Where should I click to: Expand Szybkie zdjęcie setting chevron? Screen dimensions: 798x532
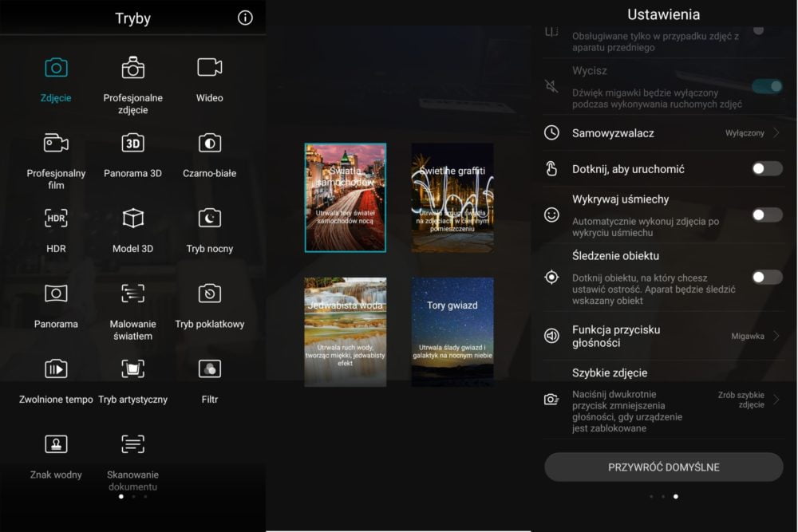click(x=776, y=400)
